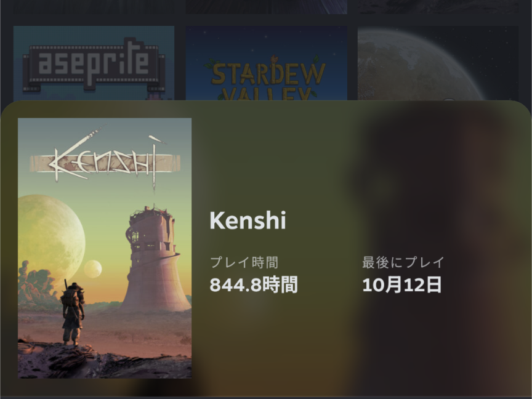Click the Kenshi title text
Image resolution: width=532 pixels, height=399 pixels.
[x=248, y=220]
